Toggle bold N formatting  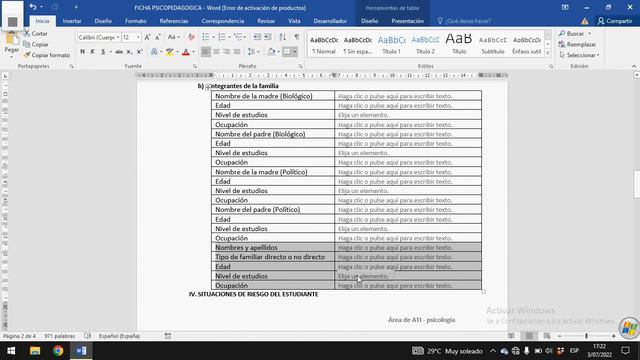point(82,52)
